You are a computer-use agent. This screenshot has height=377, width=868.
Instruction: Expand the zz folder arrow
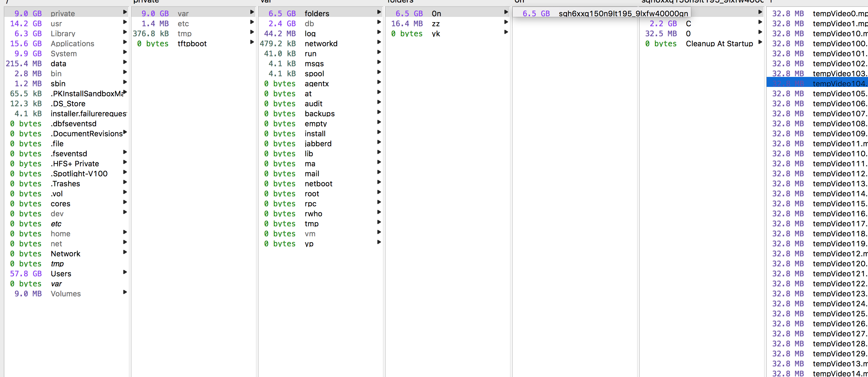[506, 22]
